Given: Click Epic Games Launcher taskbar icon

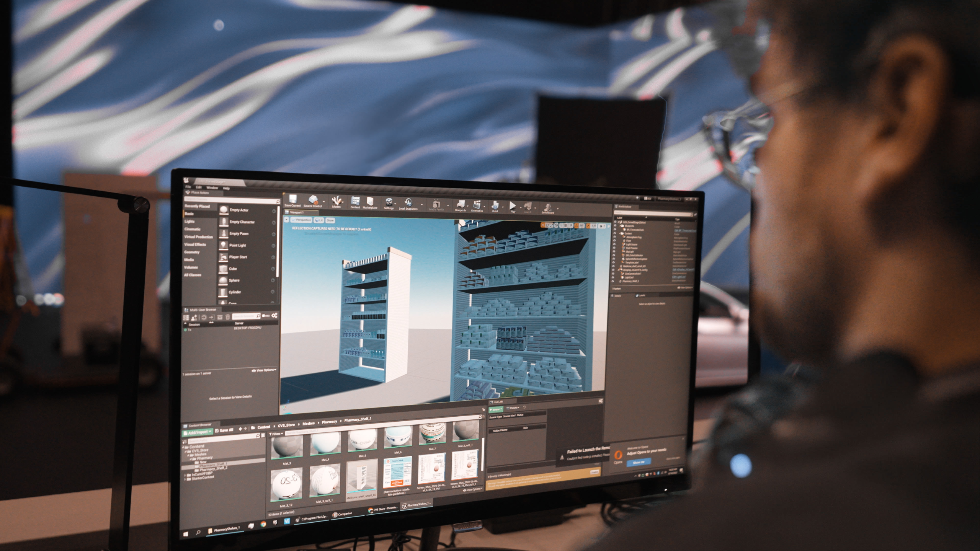Looking at the screenshot, I should (275, 522).
